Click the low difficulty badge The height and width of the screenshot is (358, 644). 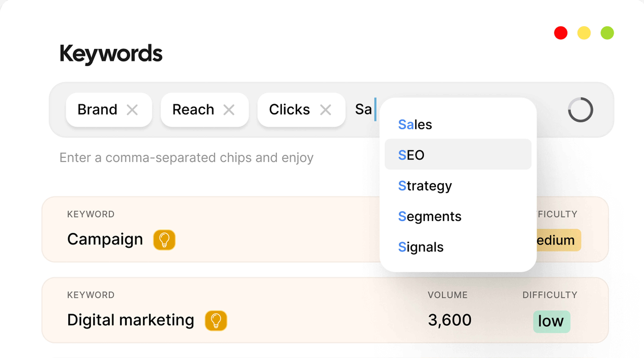(x=551, y=321)
